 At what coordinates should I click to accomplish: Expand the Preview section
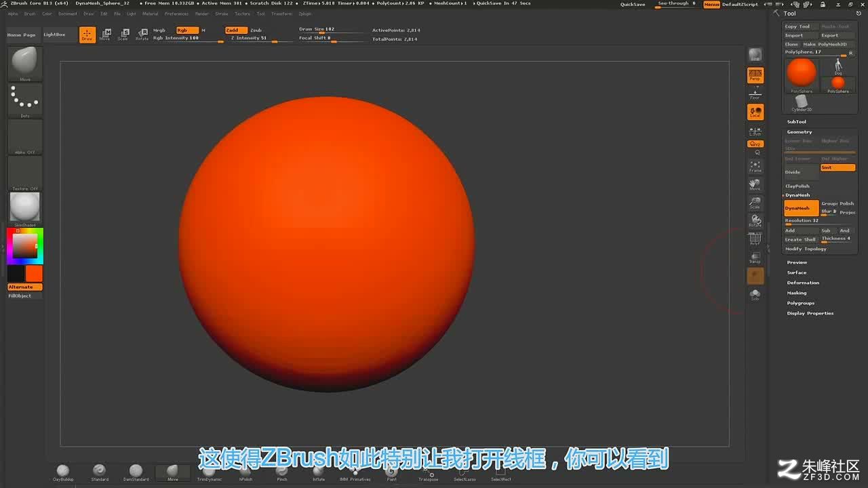point(797,262)
